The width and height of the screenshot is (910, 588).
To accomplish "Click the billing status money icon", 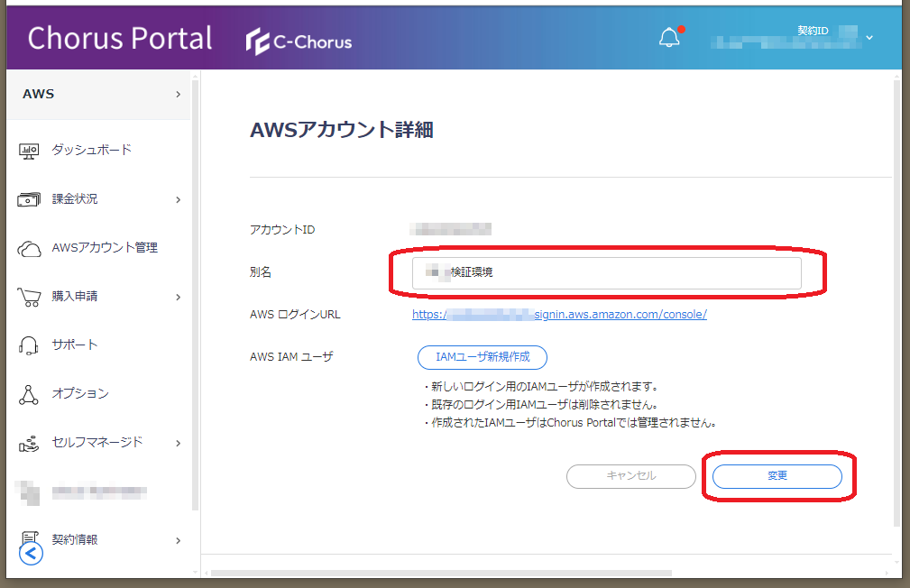I will [x=29, y=199].
